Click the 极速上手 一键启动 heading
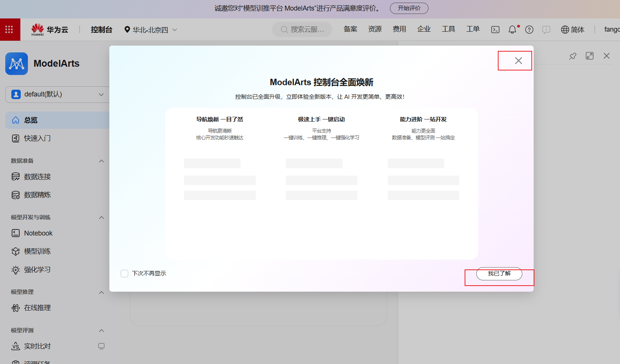Image resolution: width=620 pixels, height=364 pixels. pyautogui.click(x=322, y=119)
